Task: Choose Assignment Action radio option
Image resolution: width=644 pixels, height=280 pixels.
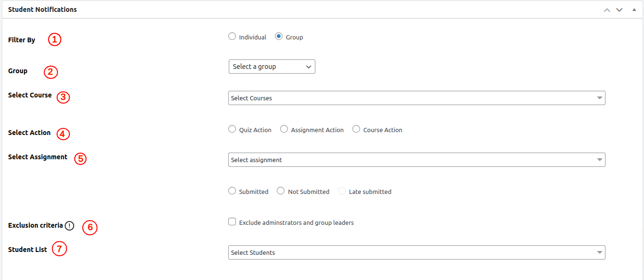Action: [284, 129]
